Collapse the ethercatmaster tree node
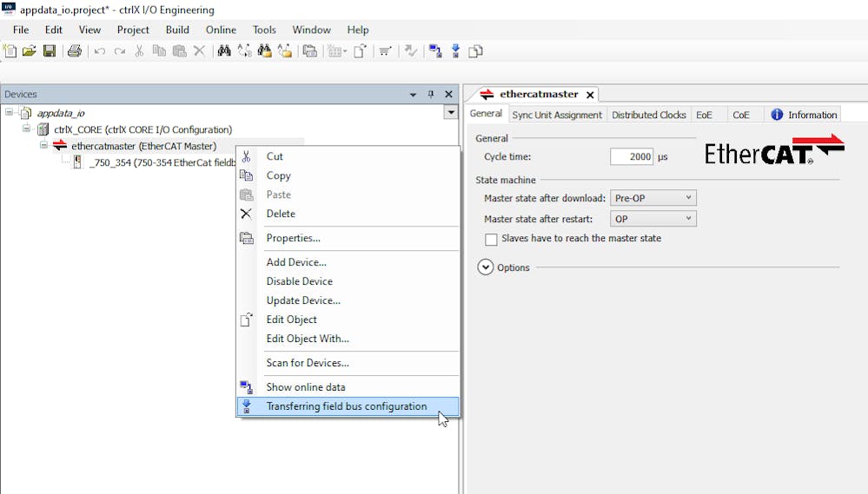The width and height of the screenshot is (868, 494). click(43, 146)
